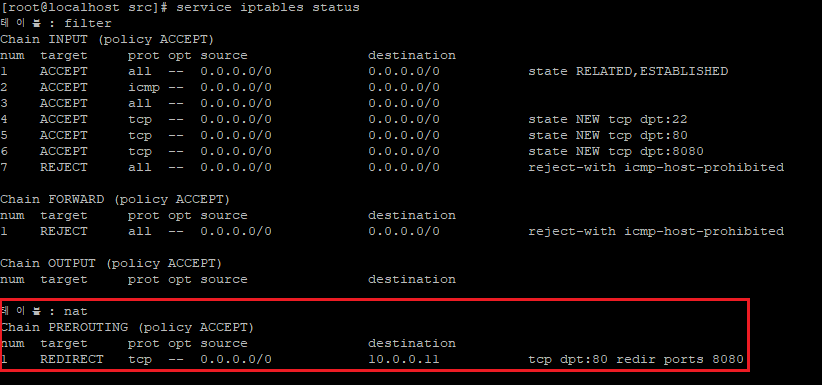
Task: Click 'reject-with icmp-host-prohibited' in INPUT rule 7
Action: [656, 167]
